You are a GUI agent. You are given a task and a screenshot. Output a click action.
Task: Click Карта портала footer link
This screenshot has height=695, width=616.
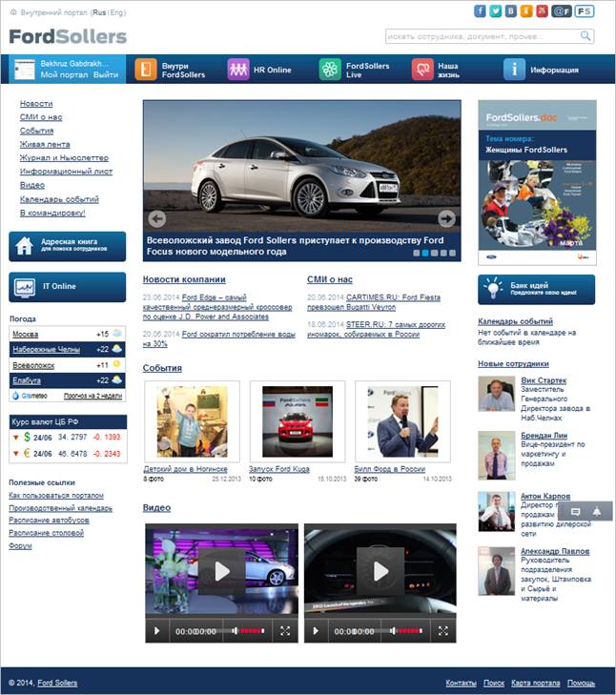click(535, 683)
